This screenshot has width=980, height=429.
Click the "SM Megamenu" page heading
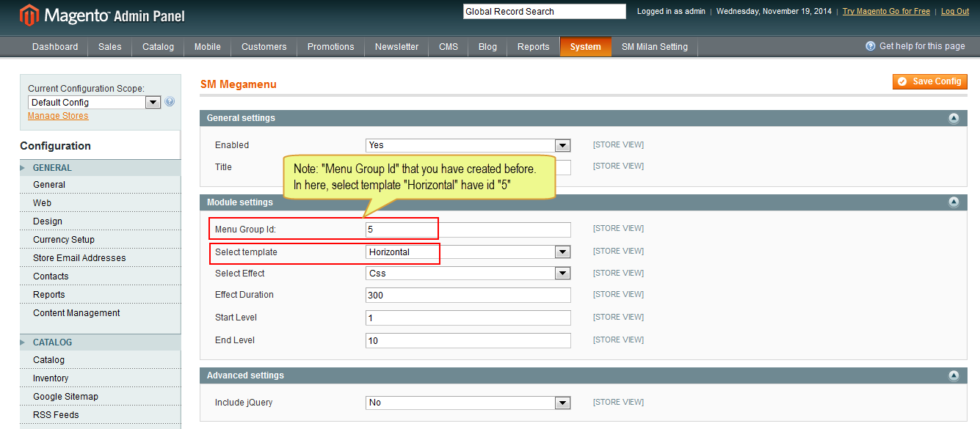coord(239,84)
